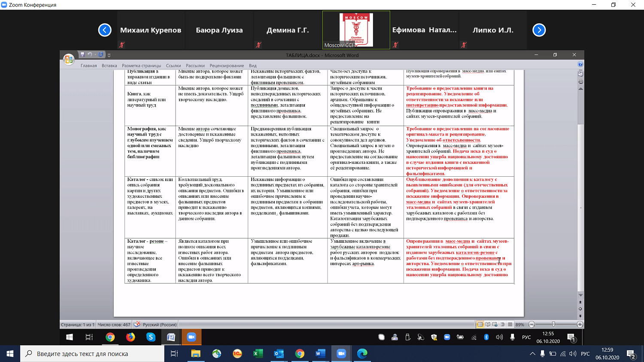Click the Previous Page browse button

coord(580,302)
